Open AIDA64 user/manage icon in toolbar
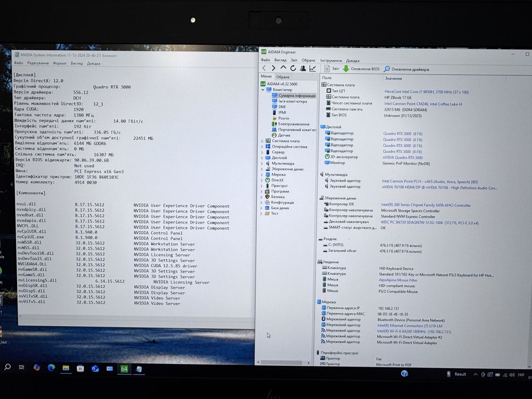The image size is (532, 399). tap(303, 69)
